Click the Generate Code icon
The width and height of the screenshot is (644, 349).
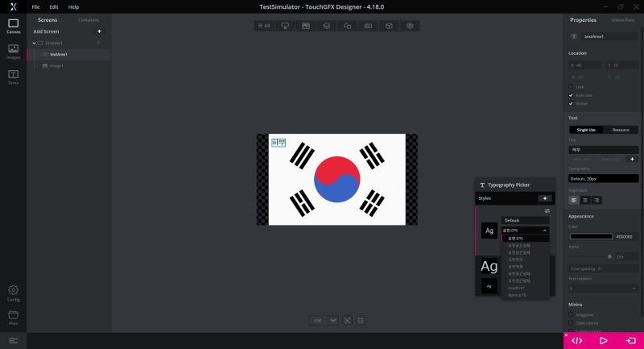click(x=576, y=340)
